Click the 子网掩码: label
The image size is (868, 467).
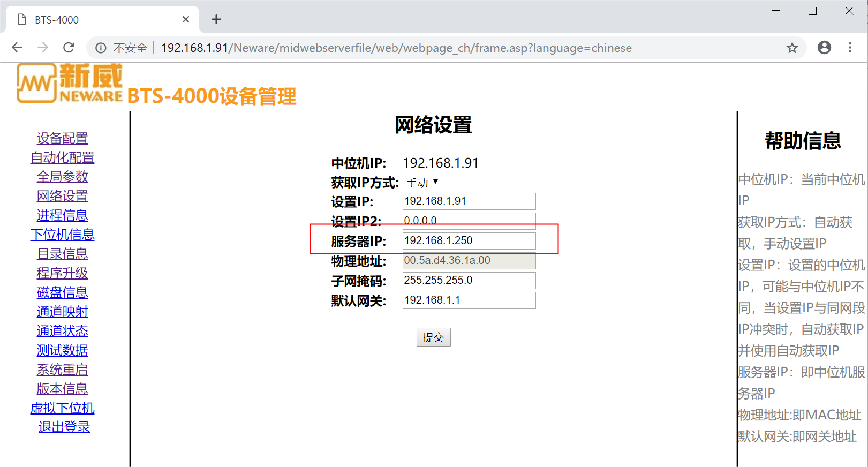(359, 281)
